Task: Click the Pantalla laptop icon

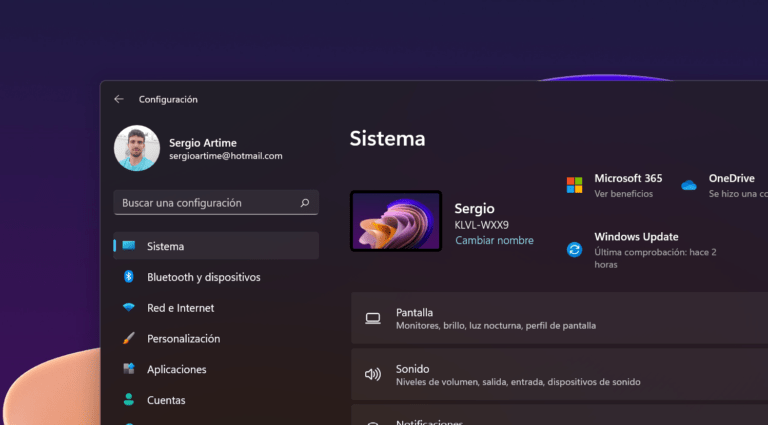Action: 373,318
